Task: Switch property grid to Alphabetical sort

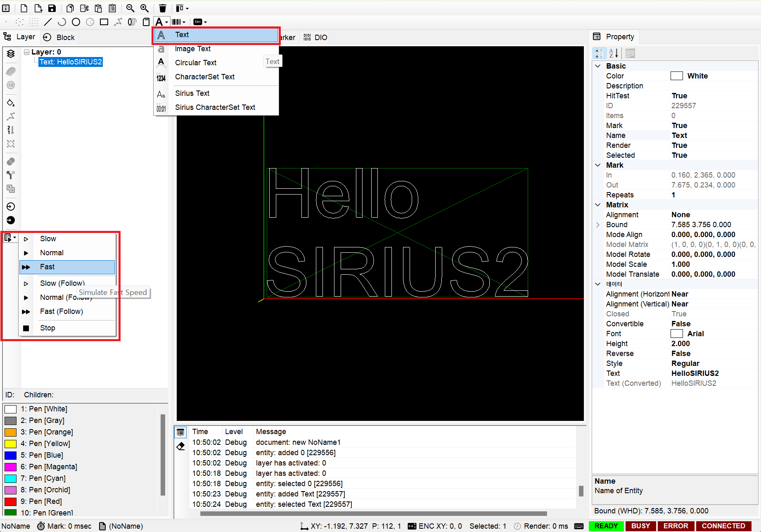Action: (x=614, y=53)
